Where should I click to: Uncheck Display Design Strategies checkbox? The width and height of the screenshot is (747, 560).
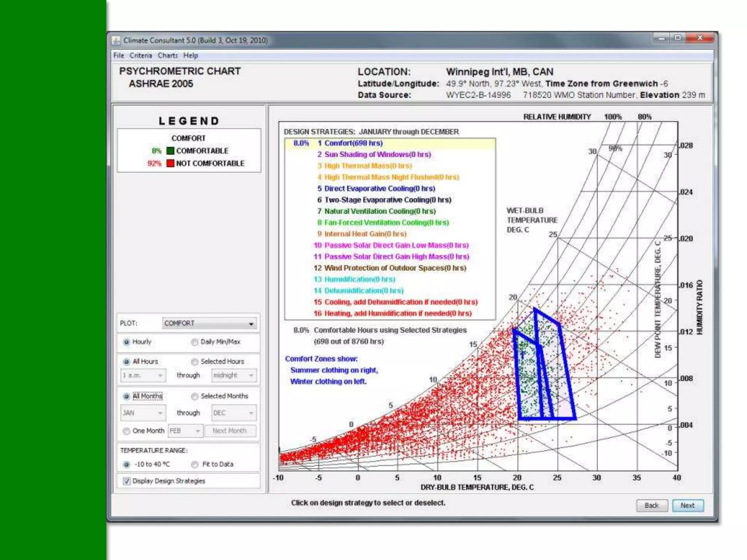point(127,481)
